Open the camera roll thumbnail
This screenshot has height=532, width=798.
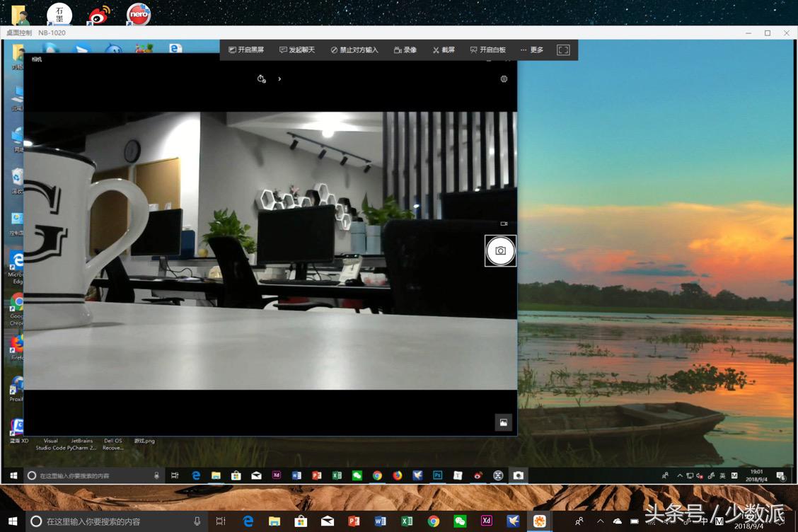[x=503, y=422]
